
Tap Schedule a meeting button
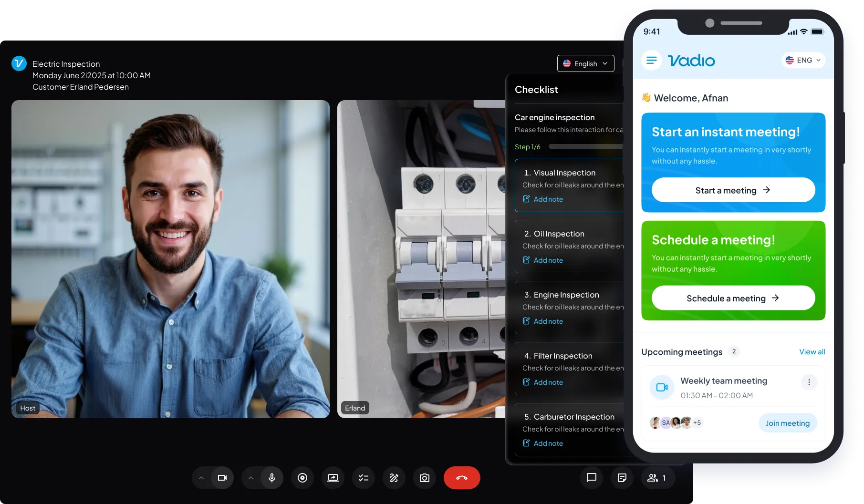(733, 298)
